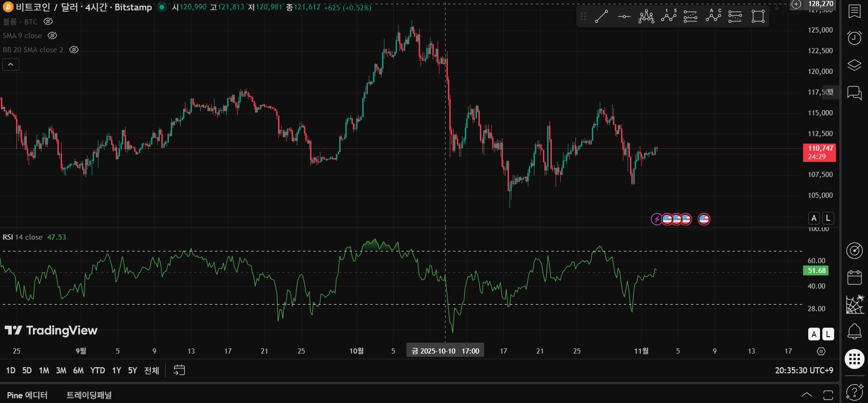The image size is (868, 403).
Task: Open the object tree layers panel
Action: point(854,65)
